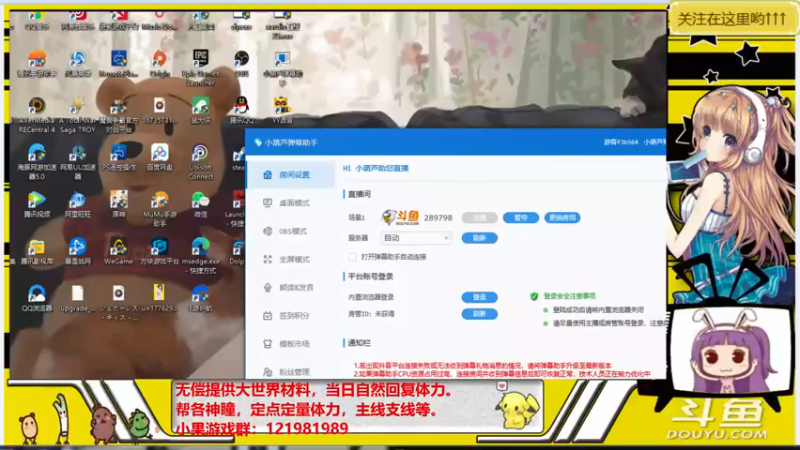Open the 海豚网游加速器5.0 icon

pyautogui.click(x=36, y=162)
